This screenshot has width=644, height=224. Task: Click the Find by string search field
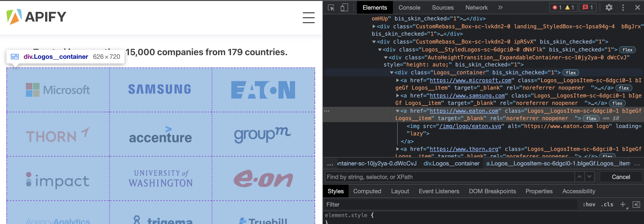[x=450, y=177]
